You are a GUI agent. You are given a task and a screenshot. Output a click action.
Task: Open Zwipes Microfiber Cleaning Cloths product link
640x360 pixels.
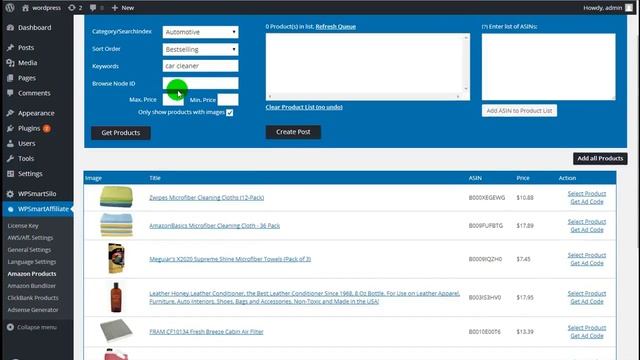pos(207,198)
